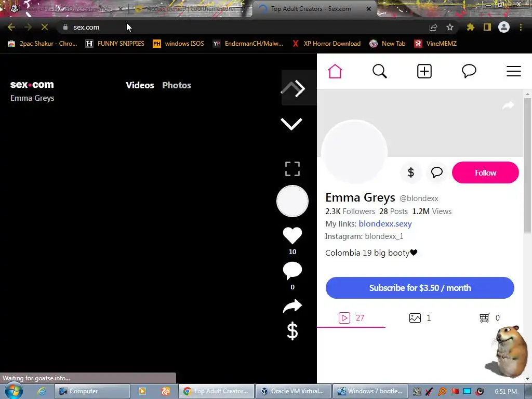Screen dimensions: 532x399
Task: Click the 6:51 PM taskbar clock
Action: (x=506, y=391)
